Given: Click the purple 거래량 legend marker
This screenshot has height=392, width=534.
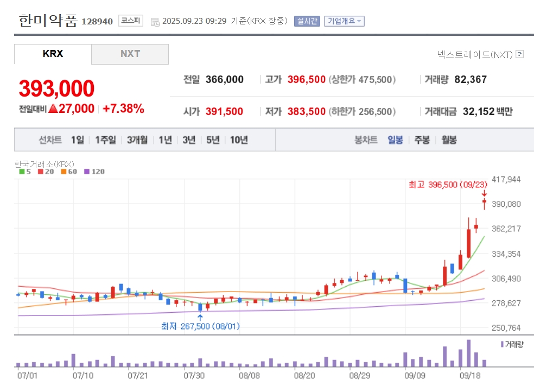Looking at the screenshot, I should click(502, 344).
